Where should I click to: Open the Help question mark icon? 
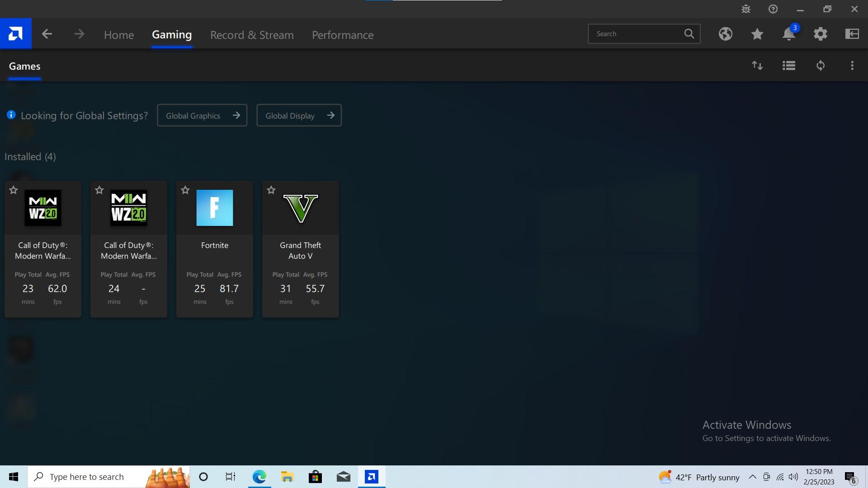(x=773, y=9)
